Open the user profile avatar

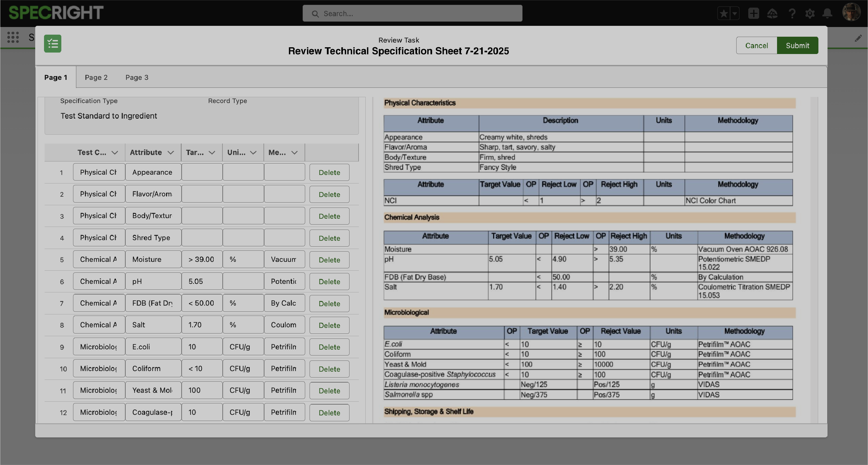click(851, 13)
